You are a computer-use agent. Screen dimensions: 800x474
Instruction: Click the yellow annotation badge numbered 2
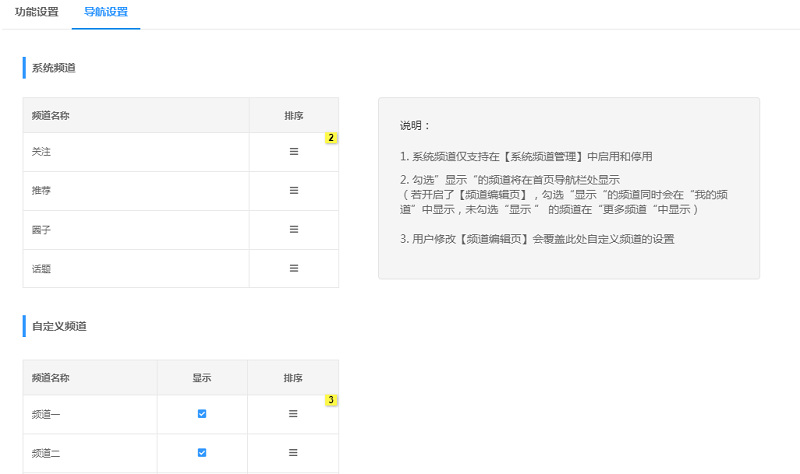click(331, 138)
